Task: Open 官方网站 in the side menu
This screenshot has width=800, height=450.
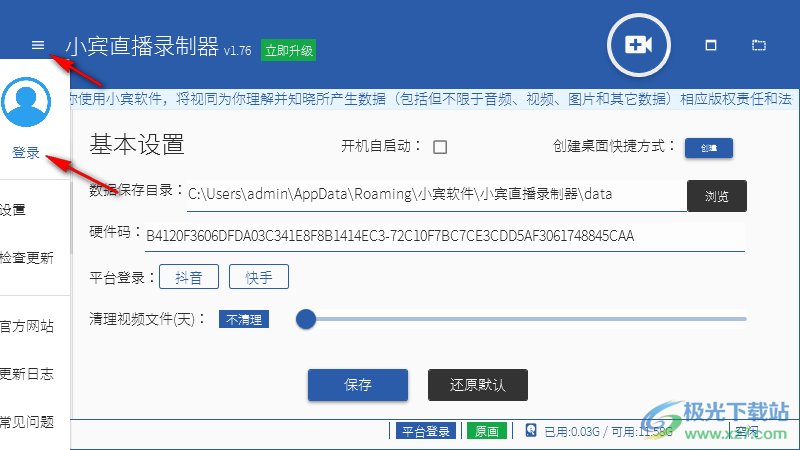Action: (x=27, y=326)
